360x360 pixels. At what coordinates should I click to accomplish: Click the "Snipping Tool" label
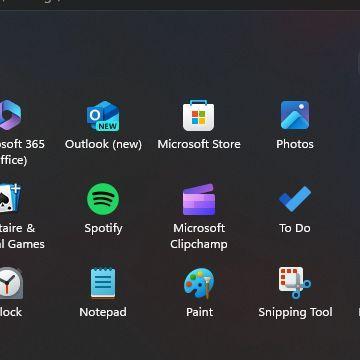click(295, 313)
